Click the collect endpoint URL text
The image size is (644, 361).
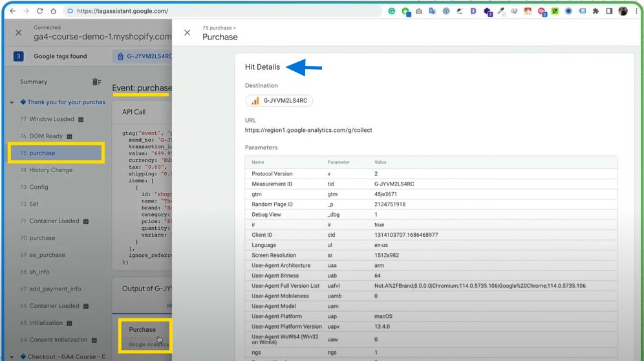[x=308, y=130]
